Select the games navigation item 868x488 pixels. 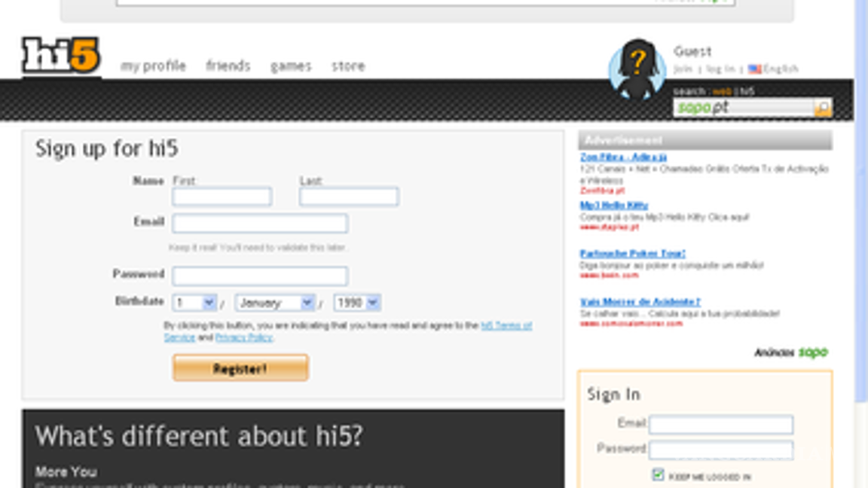click(291, 66)
